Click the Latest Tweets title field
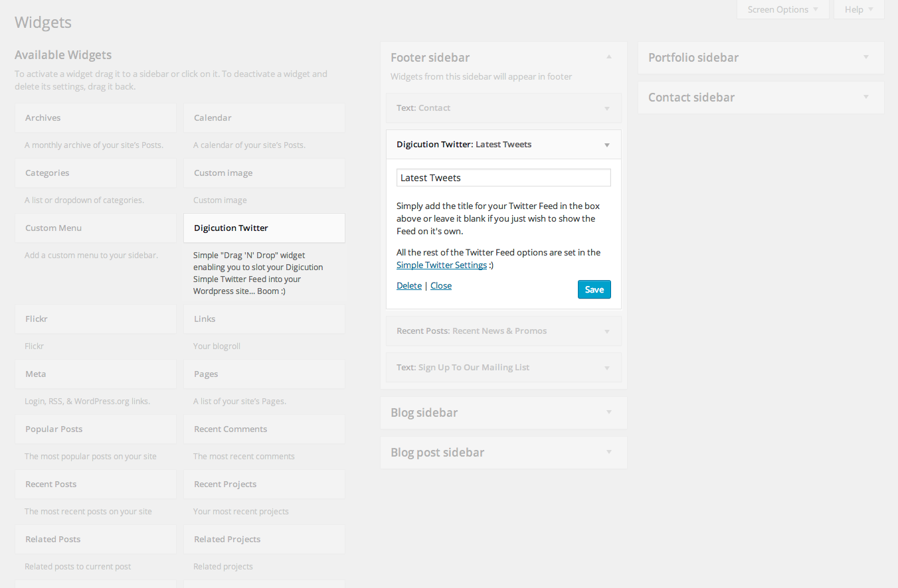 click(503, 178)
